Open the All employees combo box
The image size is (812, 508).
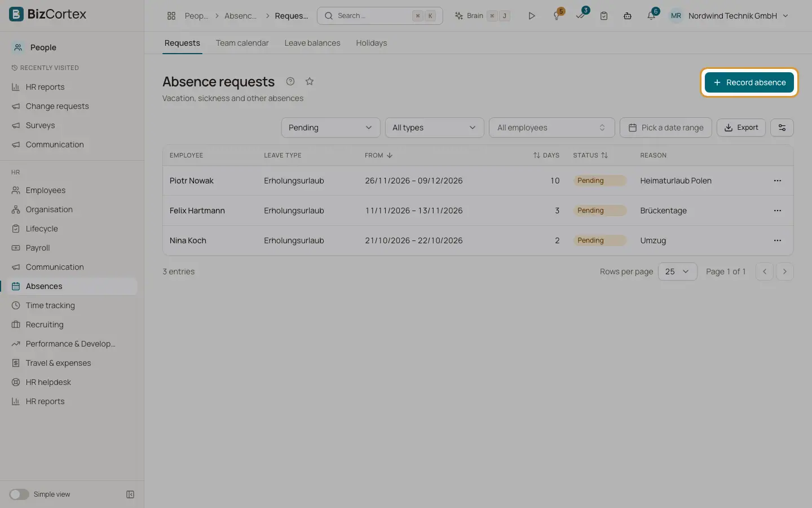point(552,128)
